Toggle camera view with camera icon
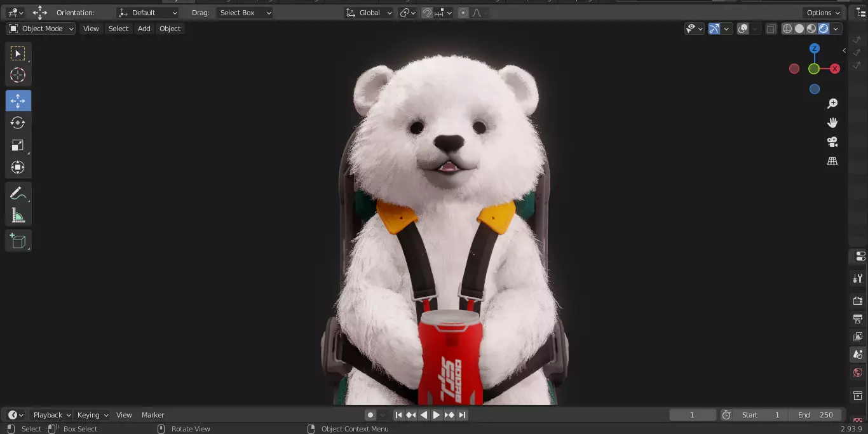The height and width of the screenshot is (434, 868). [832, 142]
